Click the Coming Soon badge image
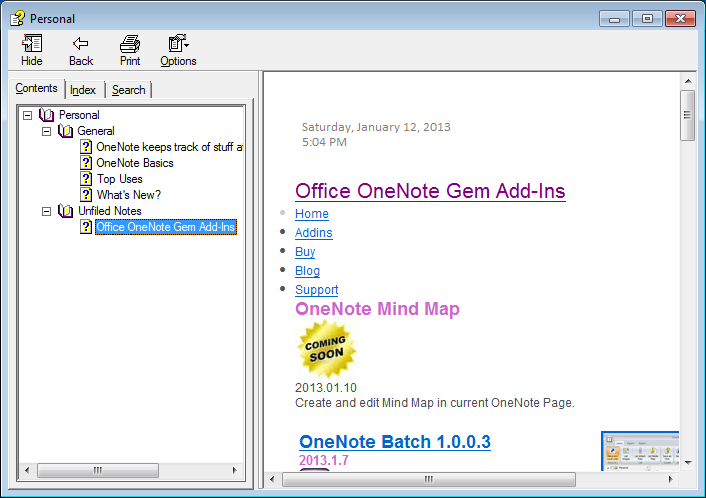The image size is (706, 498). 326,349
